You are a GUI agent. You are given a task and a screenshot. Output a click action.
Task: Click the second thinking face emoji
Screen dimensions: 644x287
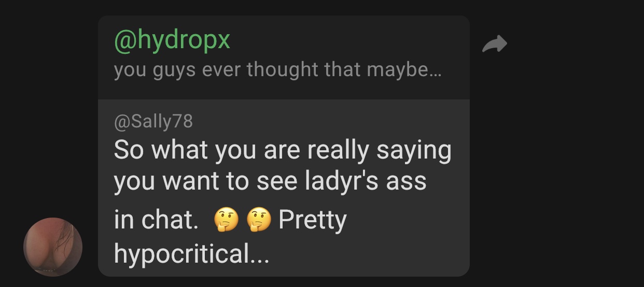[259, 221]
